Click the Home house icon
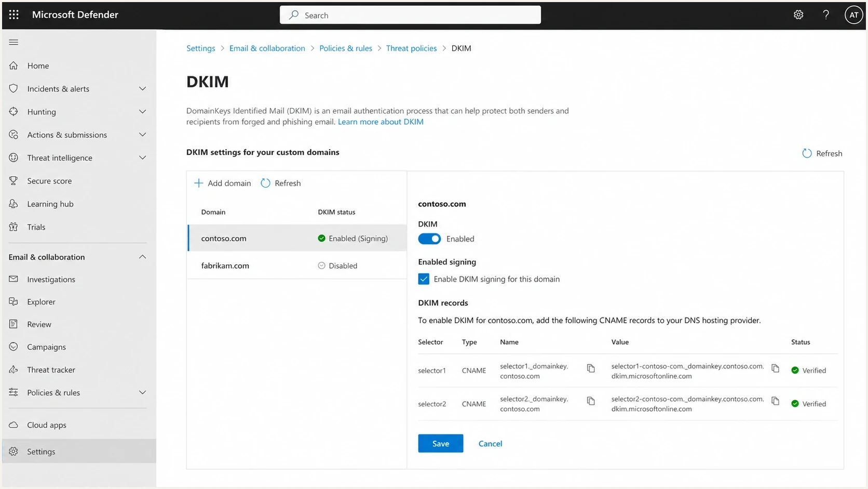The width and height of the screenshot is (868, 489). click(13, 65)
